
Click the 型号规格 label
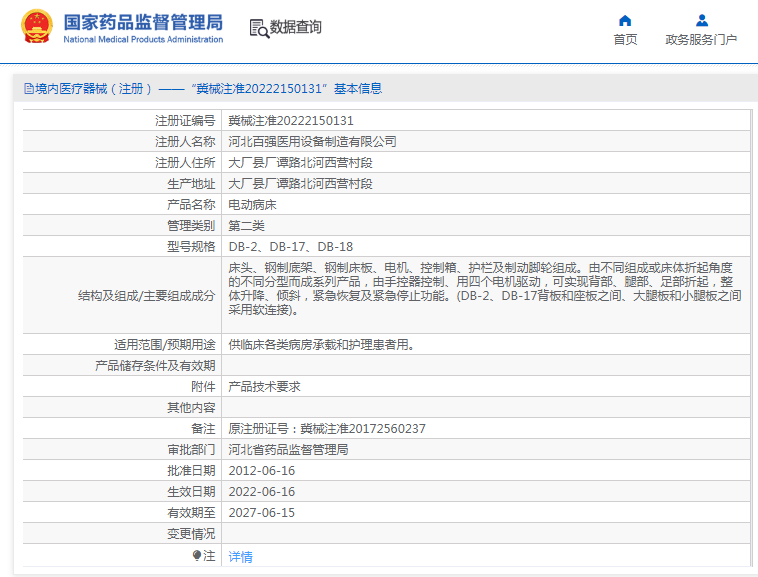coord(191,247)
